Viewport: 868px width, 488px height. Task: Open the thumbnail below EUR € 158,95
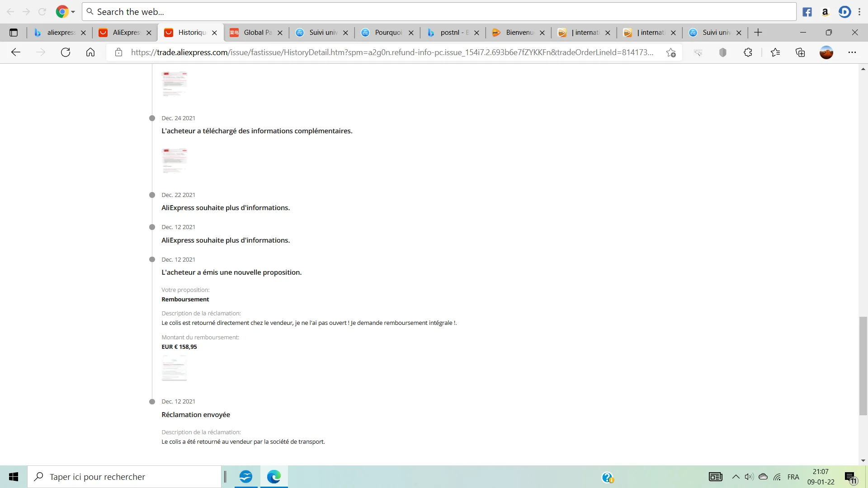pos(174,368)
